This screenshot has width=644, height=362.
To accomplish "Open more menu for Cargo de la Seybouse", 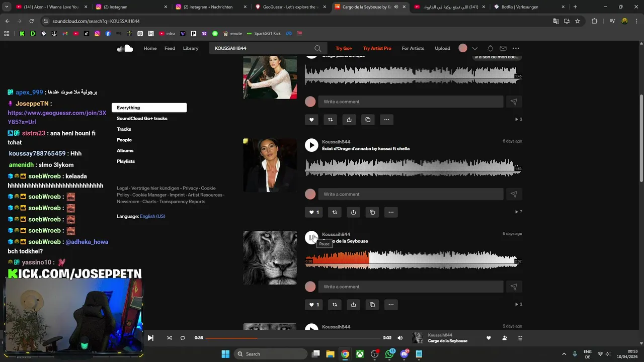I will [x=391, y=305].
